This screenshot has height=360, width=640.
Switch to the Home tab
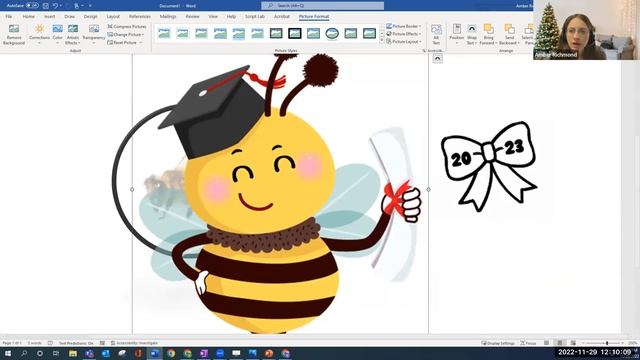pos(28,16)
